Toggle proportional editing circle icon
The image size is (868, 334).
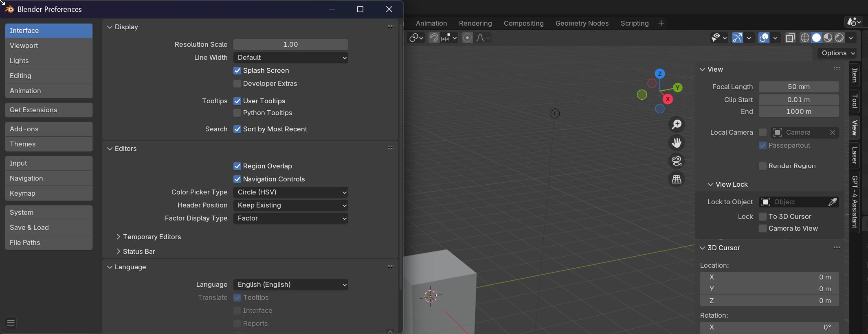click(x=467, y=38)
